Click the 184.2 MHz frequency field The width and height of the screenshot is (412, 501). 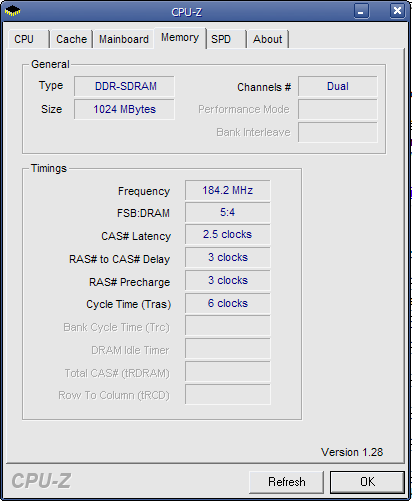[228, 190]
